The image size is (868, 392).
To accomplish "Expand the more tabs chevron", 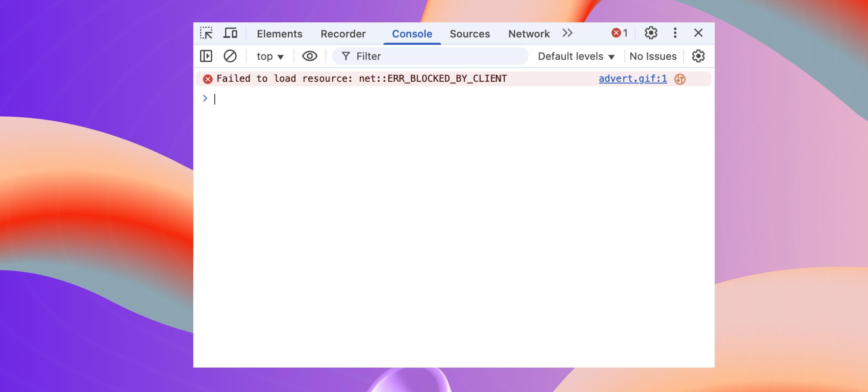I will (567, 33).
